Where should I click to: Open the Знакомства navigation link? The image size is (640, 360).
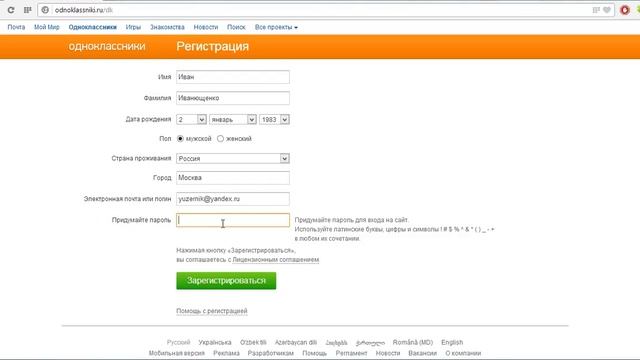tap(167, 27)
